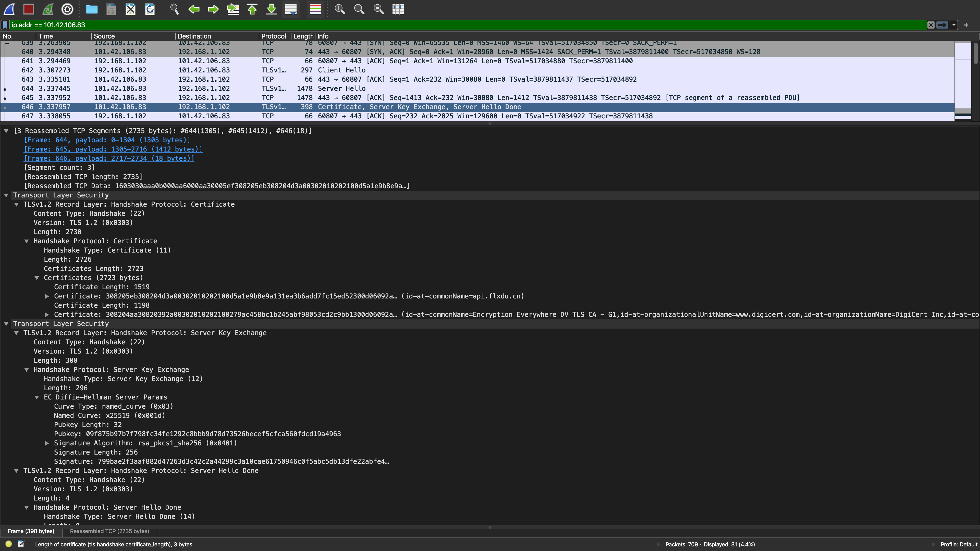Open Find Packet magnifier

(174, 9)
